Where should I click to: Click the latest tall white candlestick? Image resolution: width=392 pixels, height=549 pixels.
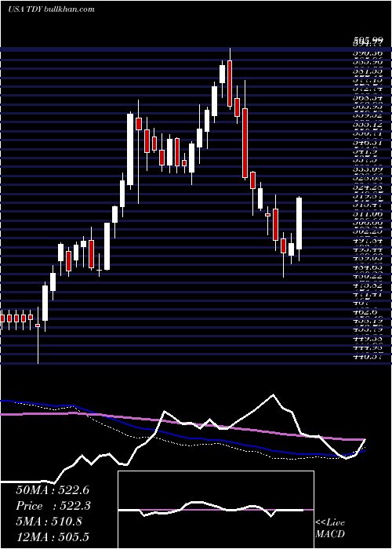(299, 224)
